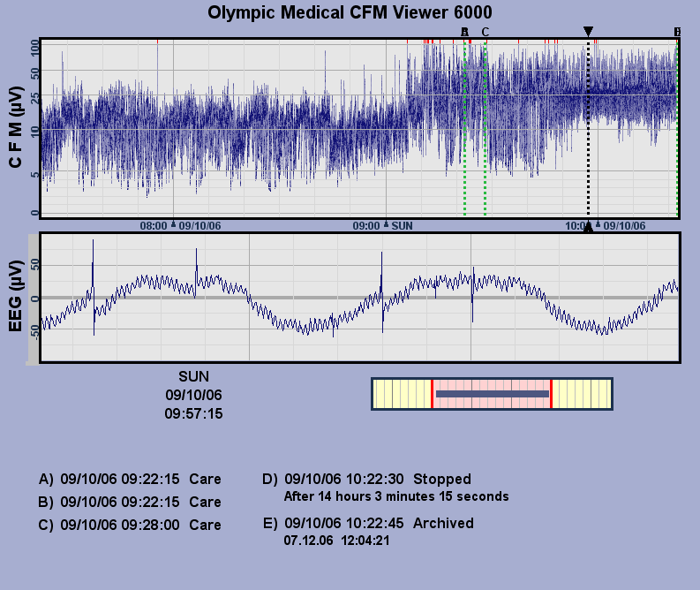The height and width of the screenshot is (590, 700).
Task: Click the blue position bar in the timeline navigator
Action: 493,394
